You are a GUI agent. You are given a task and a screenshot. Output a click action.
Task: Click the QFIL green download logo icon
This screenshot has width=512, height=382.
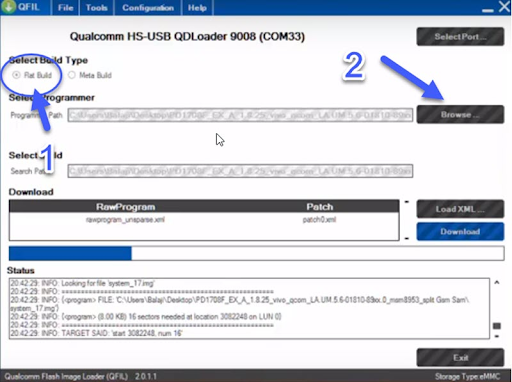pos(8,7)
